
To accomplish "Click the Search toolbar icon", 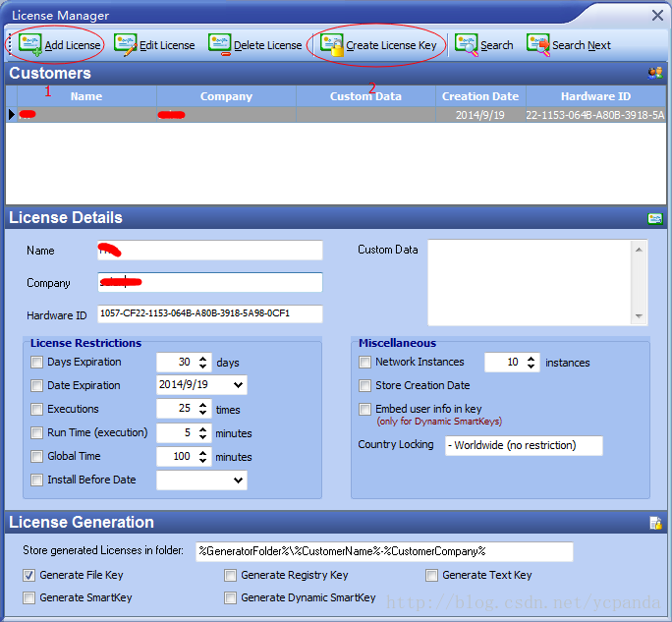I will coord(467,45).
